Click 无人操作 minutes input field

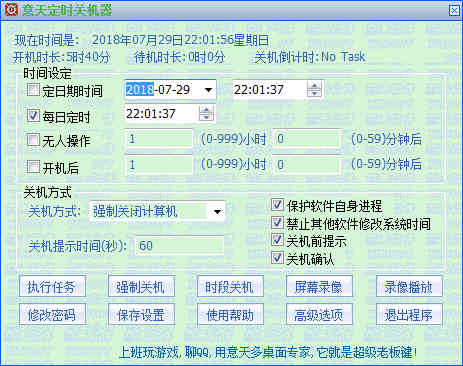pos(307,139)
